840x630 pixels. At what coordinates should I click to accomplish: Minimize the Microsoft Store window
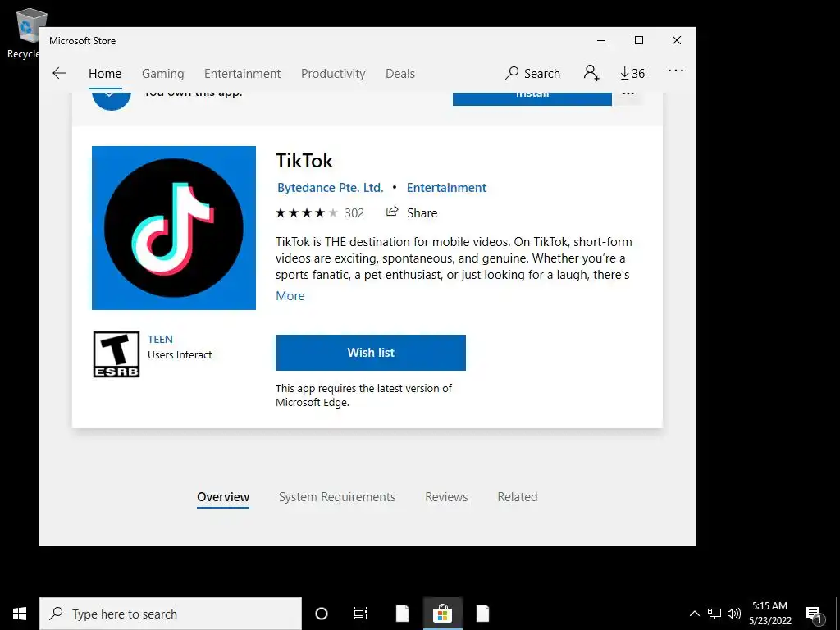(601, 41)
